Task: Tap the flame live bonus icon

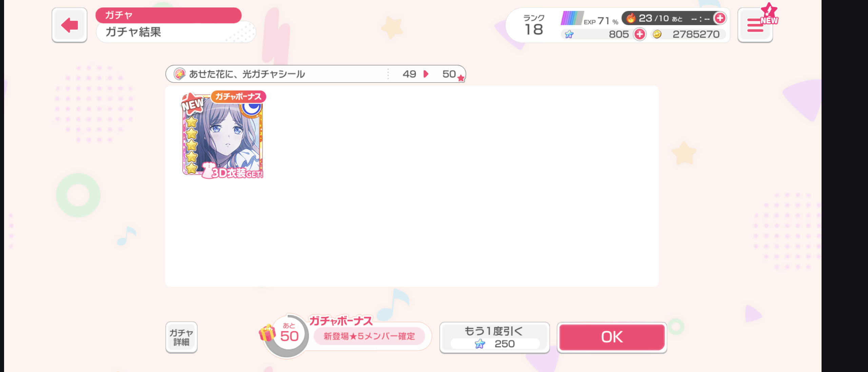Action: click(x=631, y=18)
